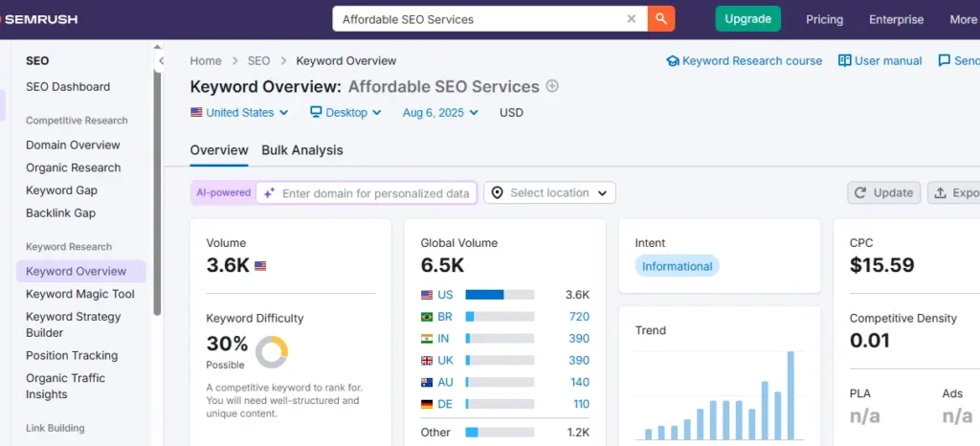Click the Link Building sidebar heading

point(55,428)
